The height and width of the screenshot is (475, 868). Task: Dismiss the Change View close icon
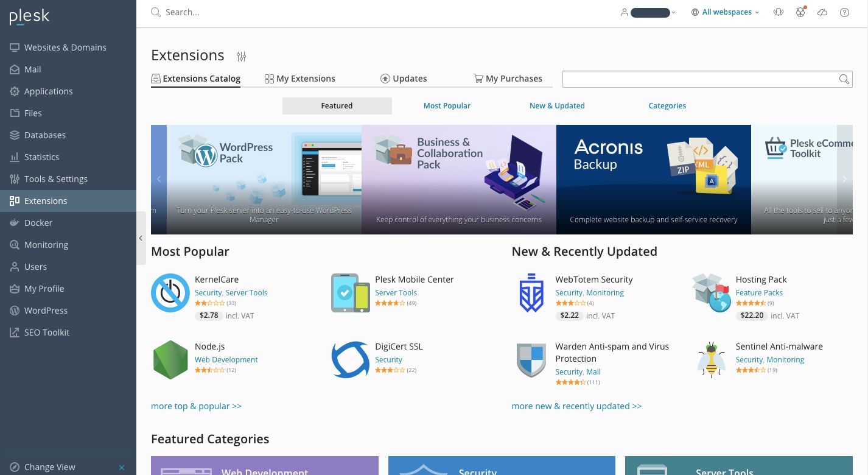pos(122,468)
